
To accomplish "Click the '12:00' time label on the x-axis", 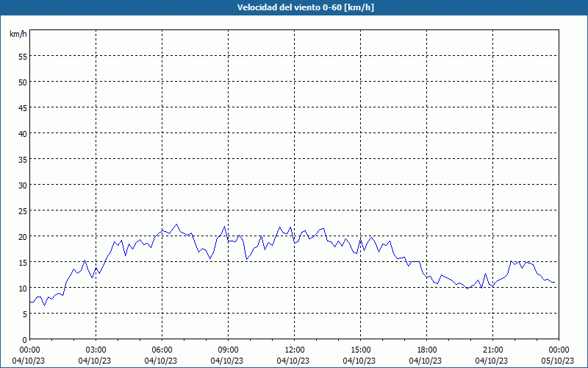I will 295,350.
